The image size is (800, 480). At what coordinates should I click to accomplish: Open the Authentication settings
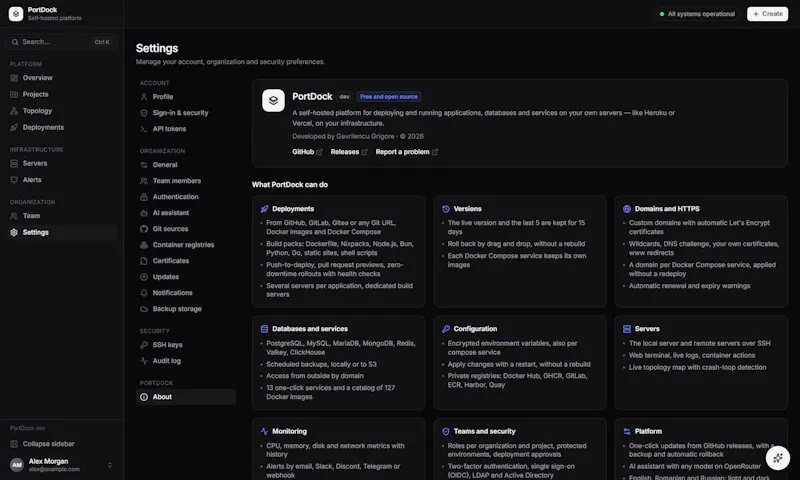pyautogui.click(x=186, y=197)
